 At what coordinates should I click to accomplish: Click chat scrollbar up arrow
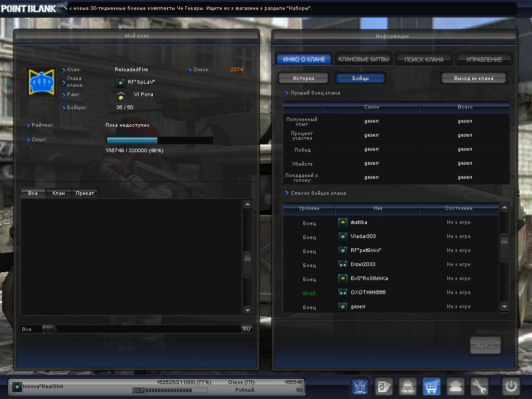(x=248, y=204)
